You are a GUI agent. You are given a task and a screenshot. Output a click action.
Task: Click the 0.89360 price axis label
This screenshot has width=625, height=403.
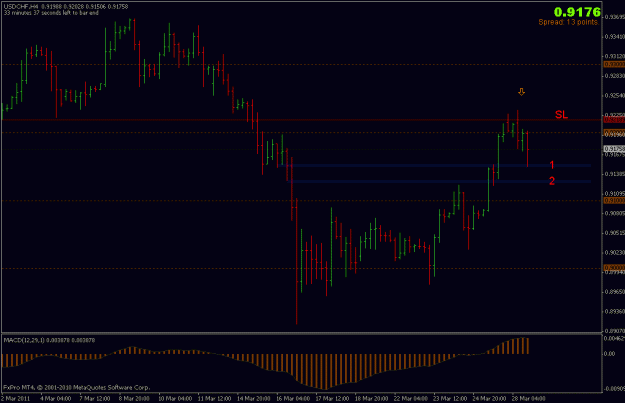(x=615, y=311)
